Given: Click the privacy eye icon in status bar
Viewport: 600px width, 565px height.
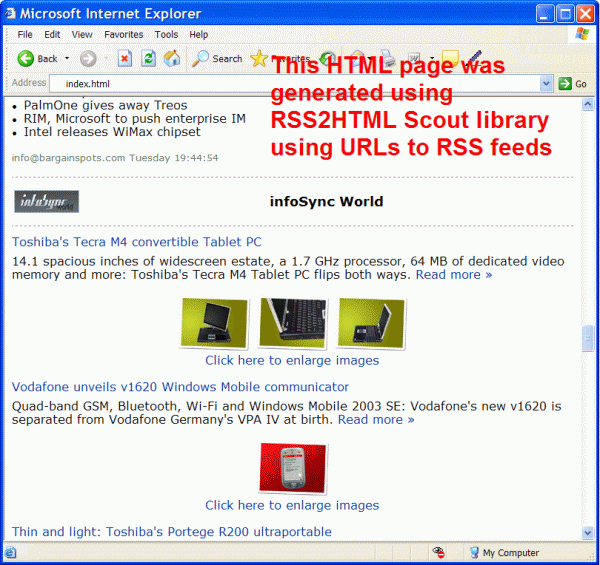Looking at the screenshot, I should click(x=439, y=552).
